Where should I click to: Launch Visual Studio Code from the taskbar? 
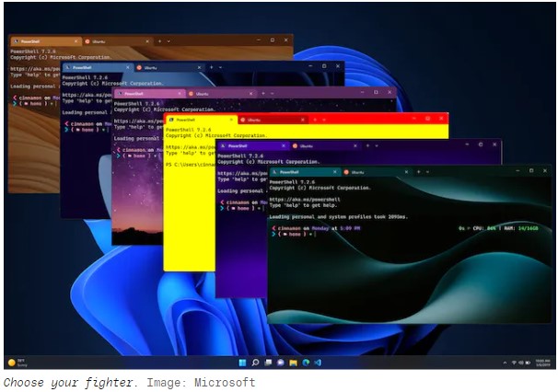click(x=318, y=363)
